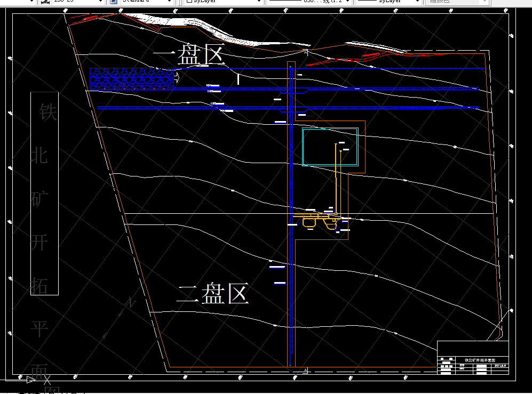Select the date text in the title block
Screen dimensions: 532x394
tap(500, 366)
